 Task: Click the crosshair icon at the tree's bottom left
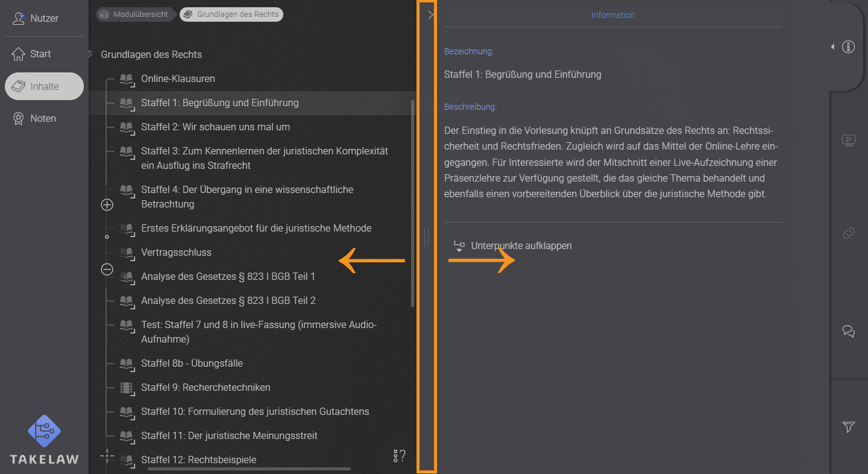(x=107, y=457)
